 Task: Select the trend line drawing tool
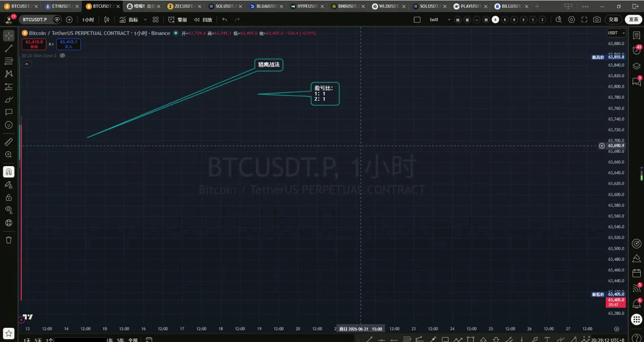pyautogui.click(x=9, y=49)
